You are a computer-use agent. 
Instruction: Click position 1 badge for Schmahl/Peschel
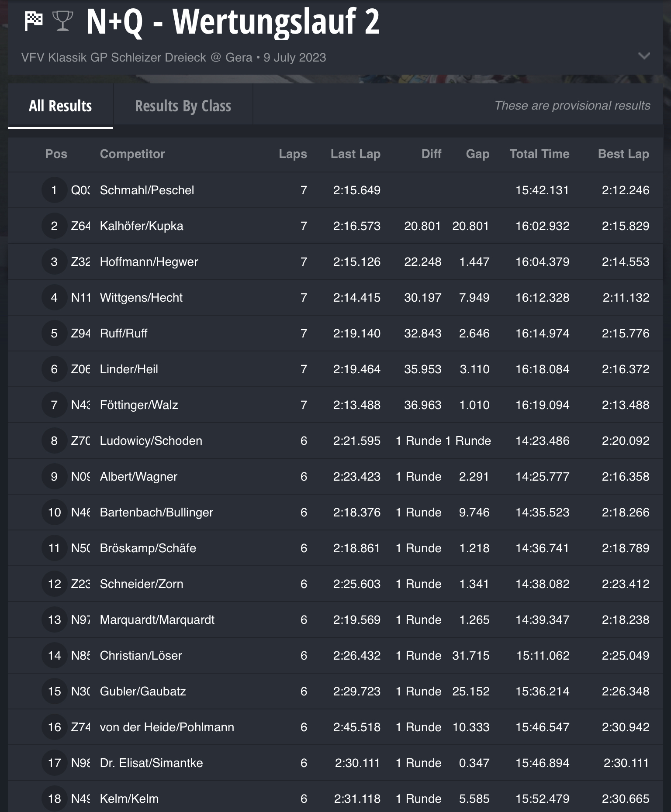point(54,190)
